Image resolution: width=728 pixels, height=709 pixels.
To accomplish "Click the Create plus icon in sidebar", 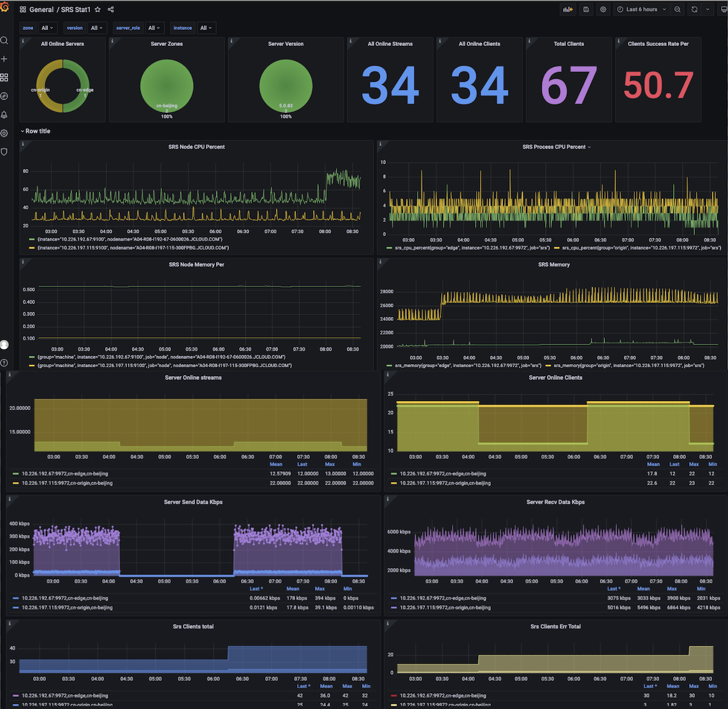I will point(4,59).
